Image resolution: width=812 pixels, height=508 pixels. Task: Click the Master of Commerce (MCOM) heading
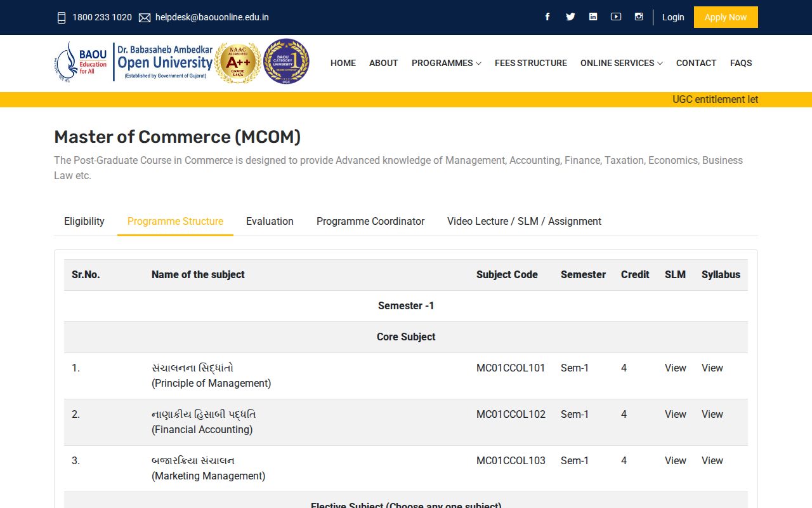[x=177, y=137]
